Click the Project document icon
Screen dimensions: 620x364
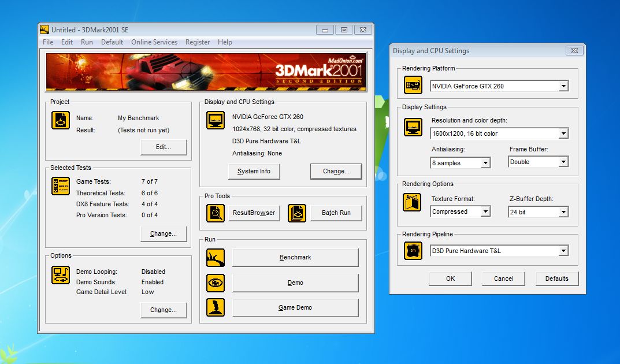[61, 120]
